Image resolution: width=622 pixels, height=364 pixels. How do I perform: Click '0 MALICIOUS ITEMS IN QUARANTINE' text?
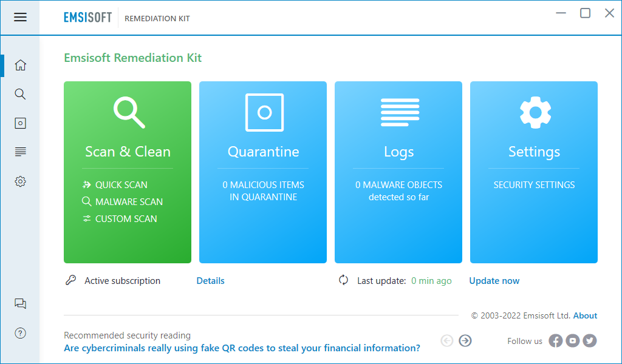tap(264, 191)
